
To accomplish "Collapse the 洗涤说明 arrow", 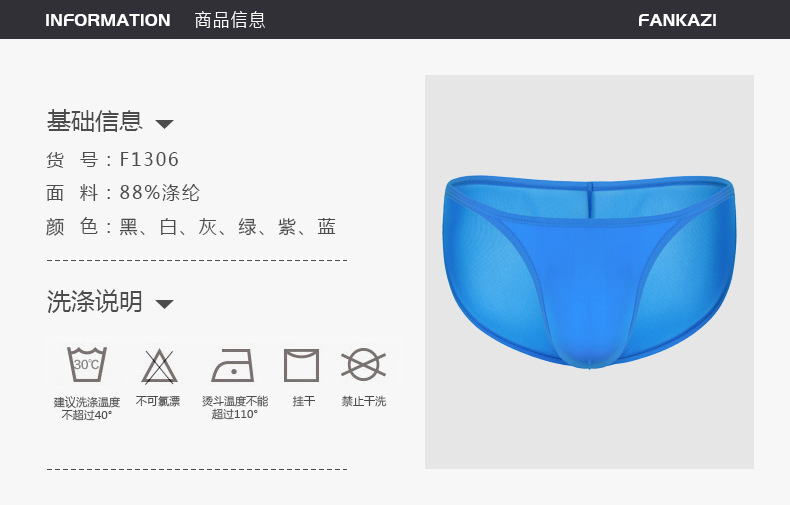I will [164, 303].
